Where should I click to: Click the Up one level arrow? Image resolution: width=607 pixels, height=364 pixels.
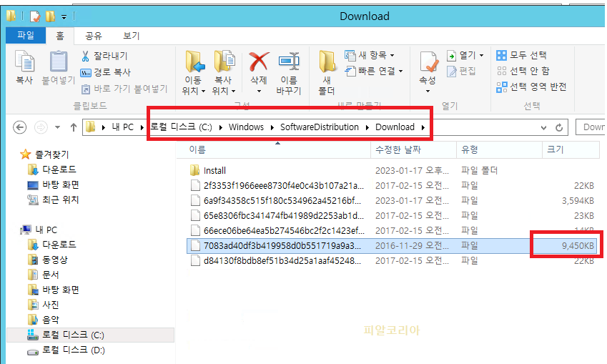[74, 127]
